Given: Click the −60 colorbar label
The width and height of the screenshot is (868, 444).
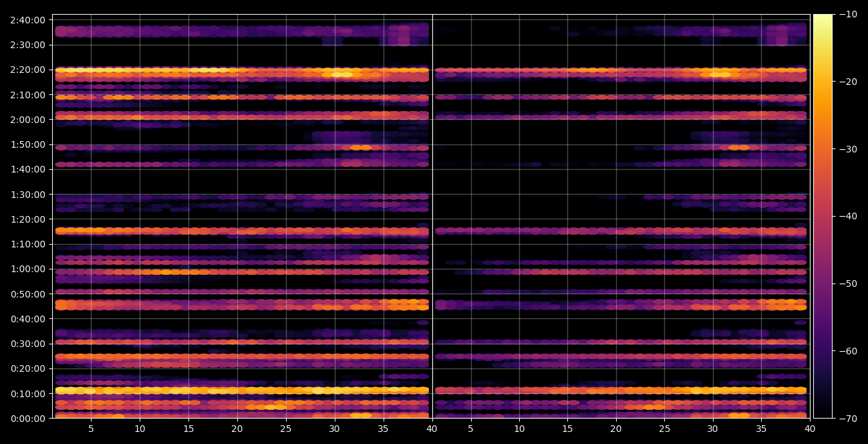Looking at the screenshot, I should point(848,351).
